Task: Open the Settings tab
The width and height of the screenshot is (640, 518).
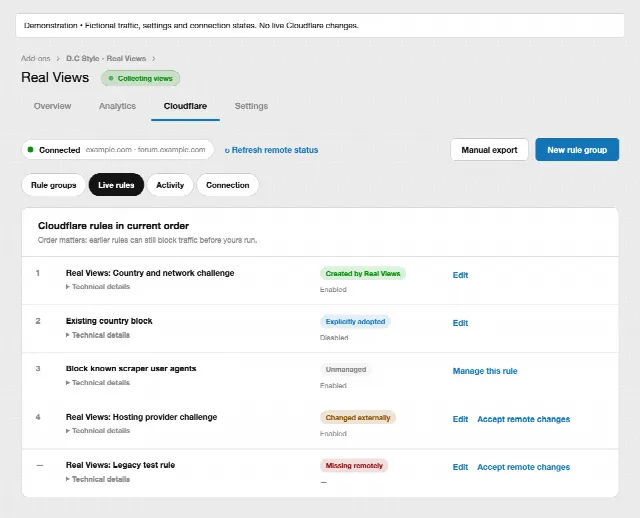Action: (x=251, y=106)
